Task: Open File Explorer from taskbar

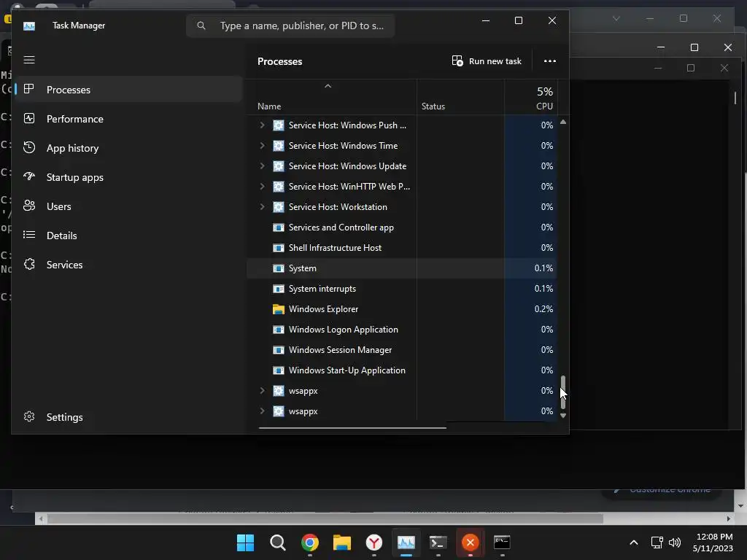Action: pos(342,542)
